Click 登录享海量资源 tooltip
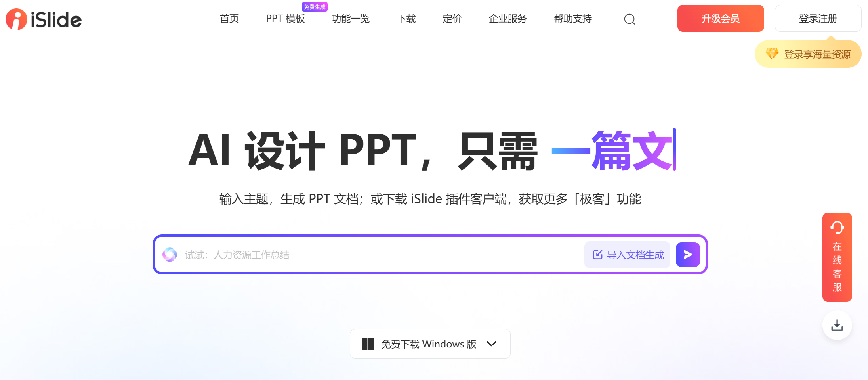The height and width of the screenshot is (380, 868). [x=808, y=54]
